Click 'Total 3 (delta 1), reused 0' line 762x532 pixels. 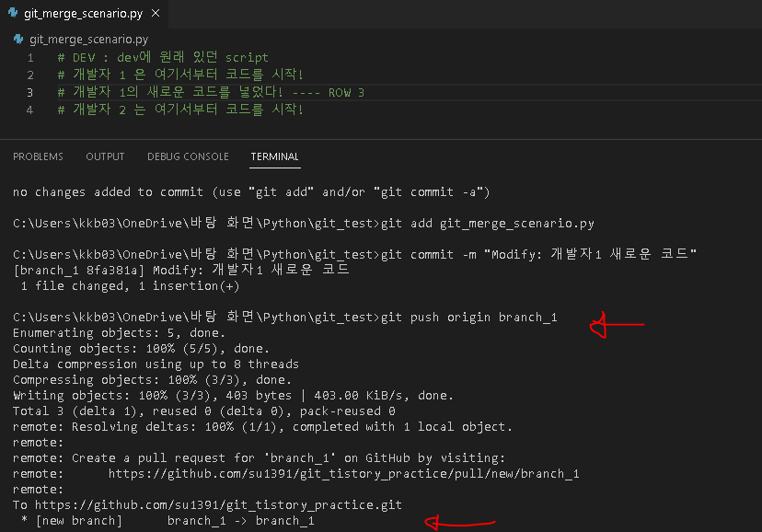pyautogui.click(x=203, y=411)
